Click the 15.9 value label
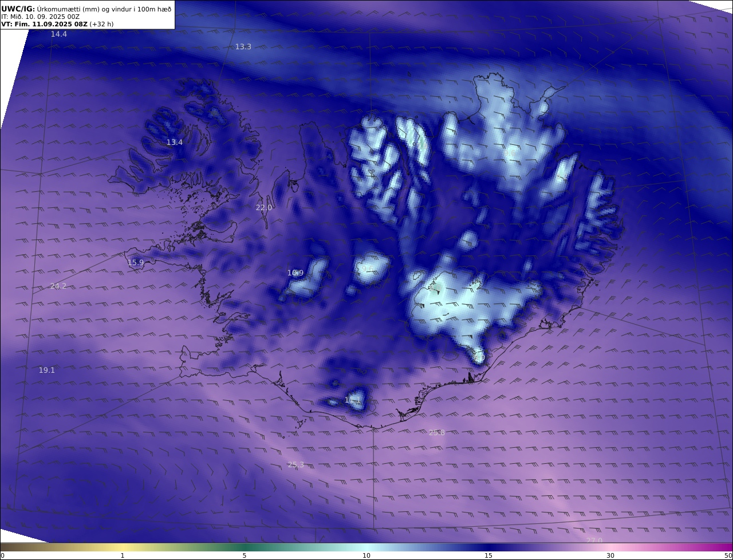The image size is (733, 560). coord(136,263)
